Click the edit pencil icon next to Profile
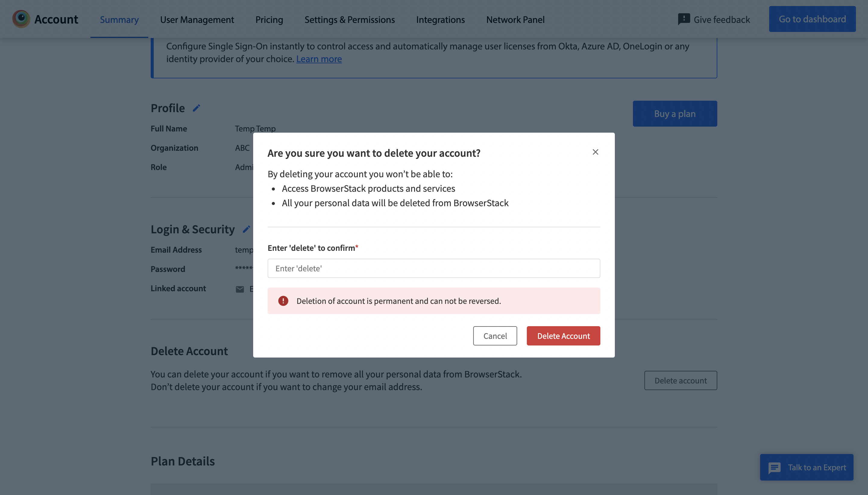The height and width of the screenshot is (495, 868). pyautogui.click(x=196, y=108)
